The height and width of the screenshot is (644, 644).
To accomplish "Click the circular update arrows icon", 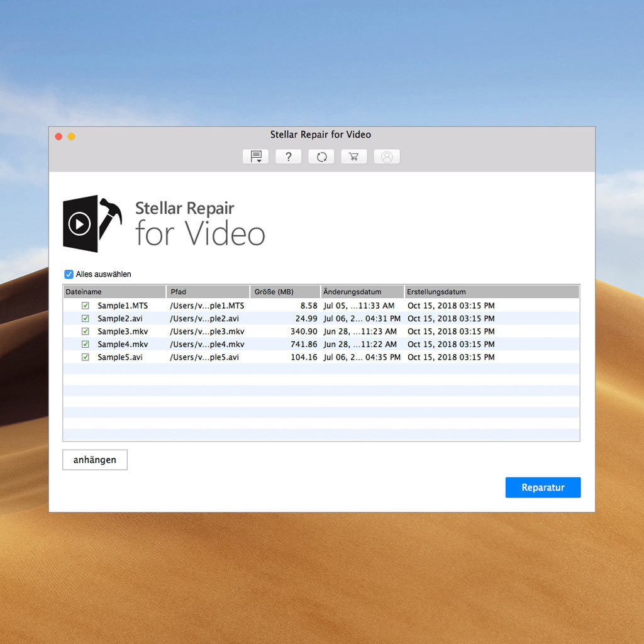I will [x=321, y=157].
